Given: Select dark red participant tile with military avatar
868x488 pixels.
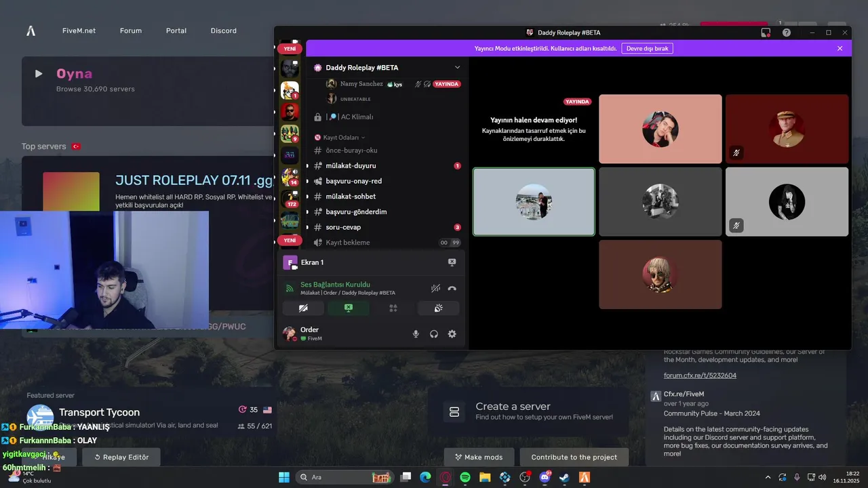Looking at the screenshot, I should [787, 129].
